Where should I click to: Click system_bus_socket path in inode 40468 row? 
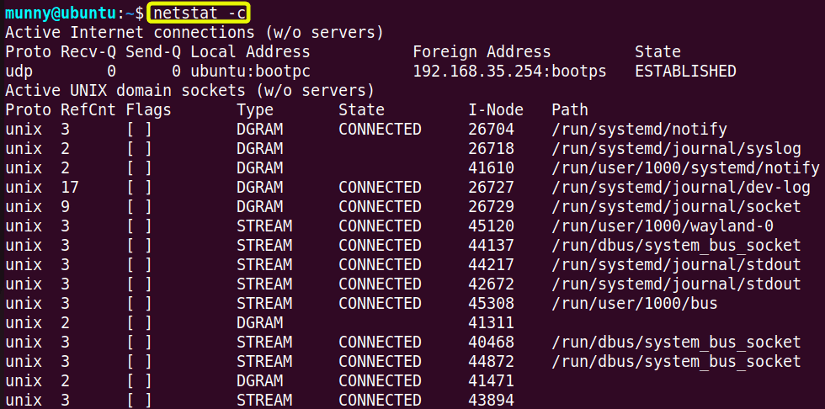676,342
